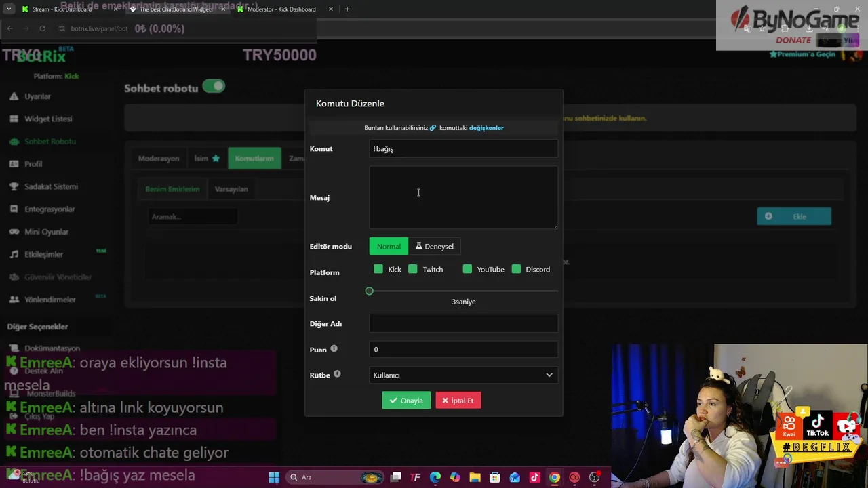868x488 pixels.
Task: Switch off the Sohbet robotu toggle
Action: pyautogui.click(x=214, y=86)
